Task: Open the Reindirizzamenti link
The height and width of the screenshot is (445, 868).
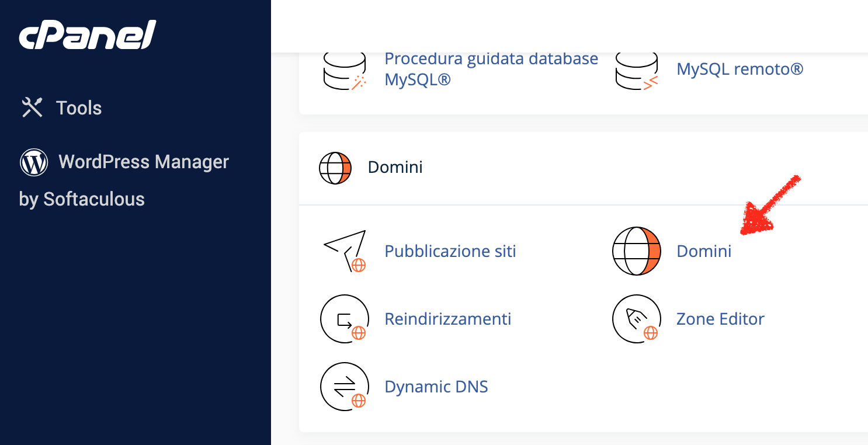Action: tap(448, 319)
